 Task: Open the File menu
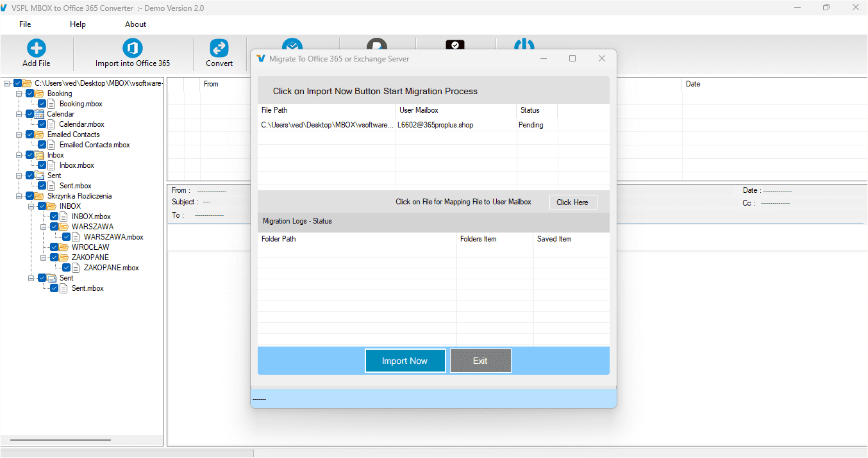[25, 24]
